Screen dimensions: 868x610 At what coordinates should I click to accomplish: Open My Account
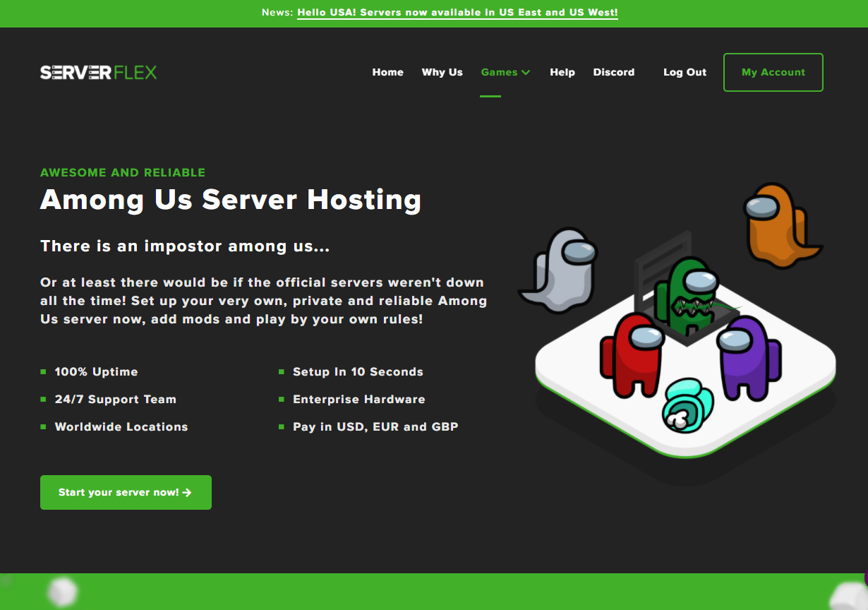(x=773, y=72)
